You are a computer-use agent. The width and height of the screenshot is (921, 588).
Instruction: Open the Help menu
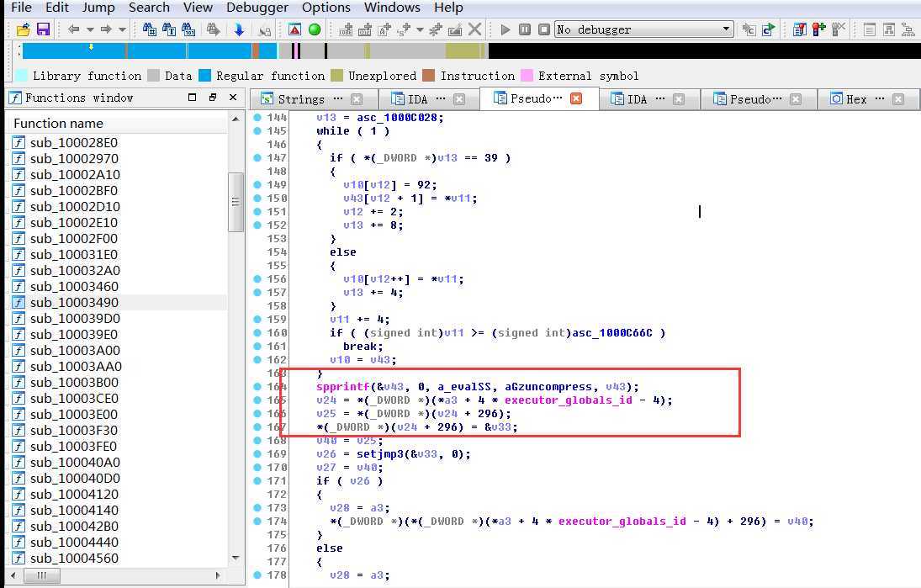(x=448, y=8)
